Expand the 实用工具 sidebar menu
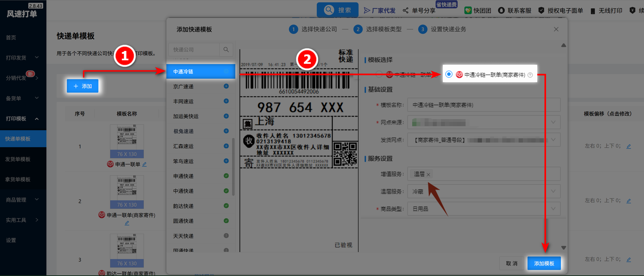The image size is (644, 276). (x=23, y=220)
